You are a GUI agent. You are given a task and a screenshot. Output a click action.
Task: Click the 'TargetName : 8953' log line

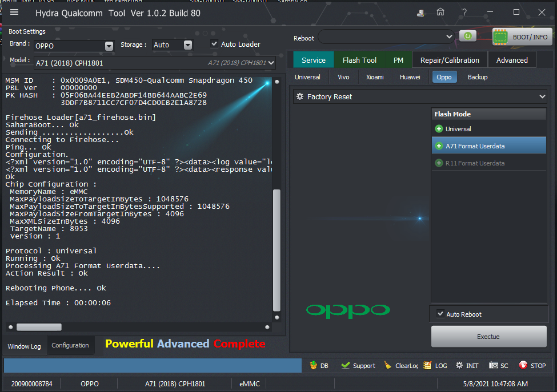[49, 228]
